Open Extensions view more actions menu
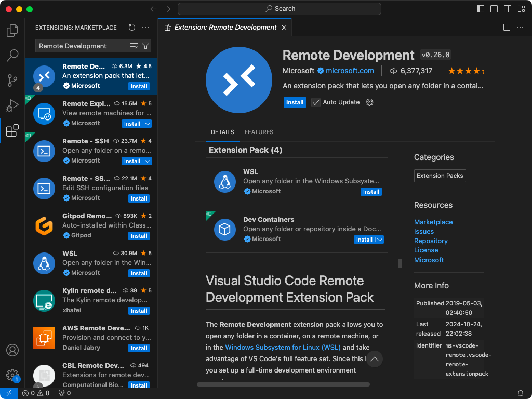The height and width of the screenshot is (399, 532). pyautogui.click(x=145, y=28)
